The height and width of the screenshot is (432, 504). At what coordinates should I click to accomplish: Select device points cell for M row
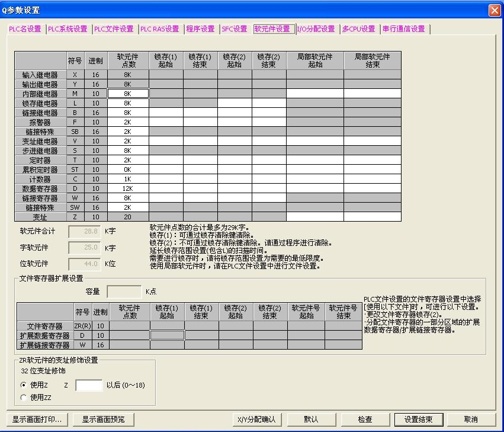tap(129, 94)
